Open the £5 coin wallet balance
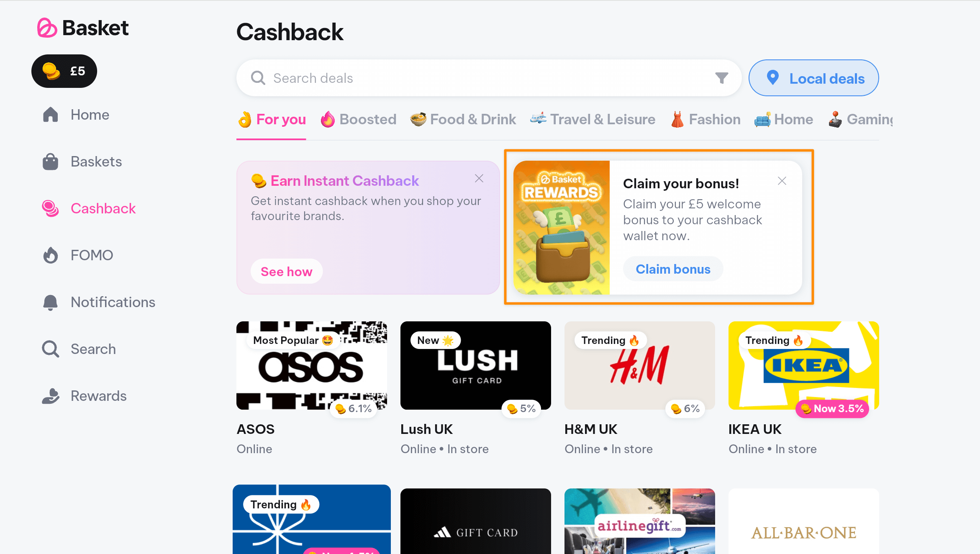This screenshot has width=980, height=554. tap(64, 71)
